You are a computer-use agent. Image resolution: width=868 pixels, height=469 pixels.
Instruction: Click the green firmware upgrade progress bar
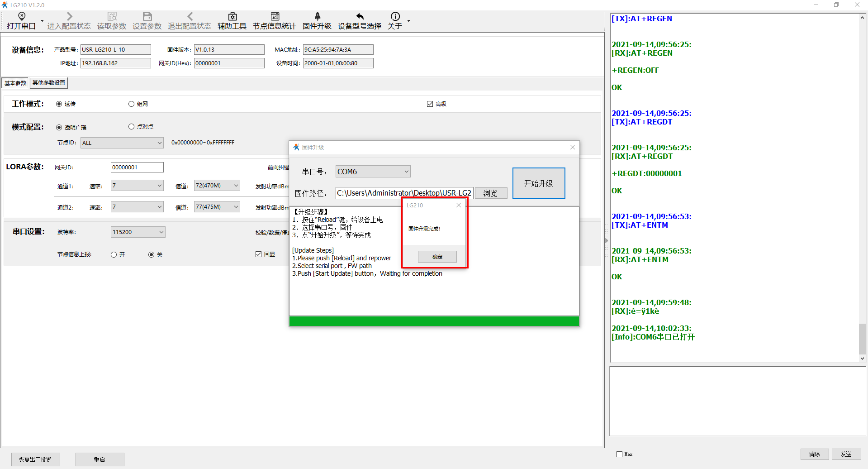tap(434, 321)
